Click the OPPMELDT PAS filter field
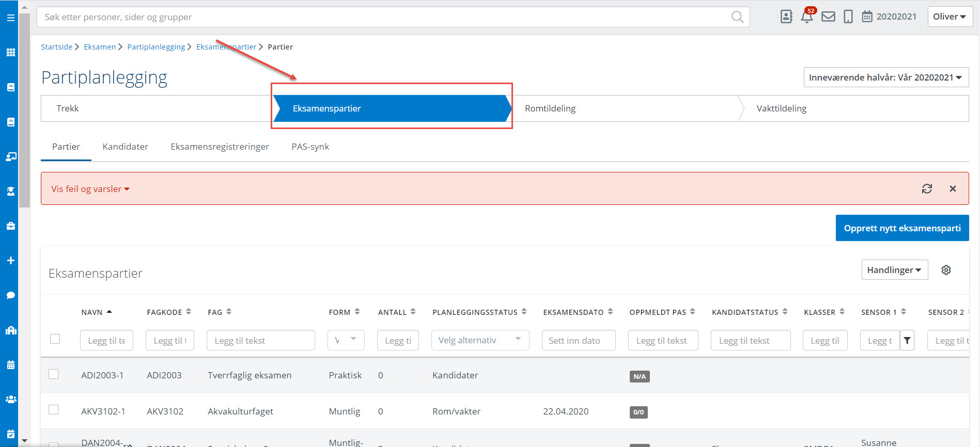 point(663,340)
